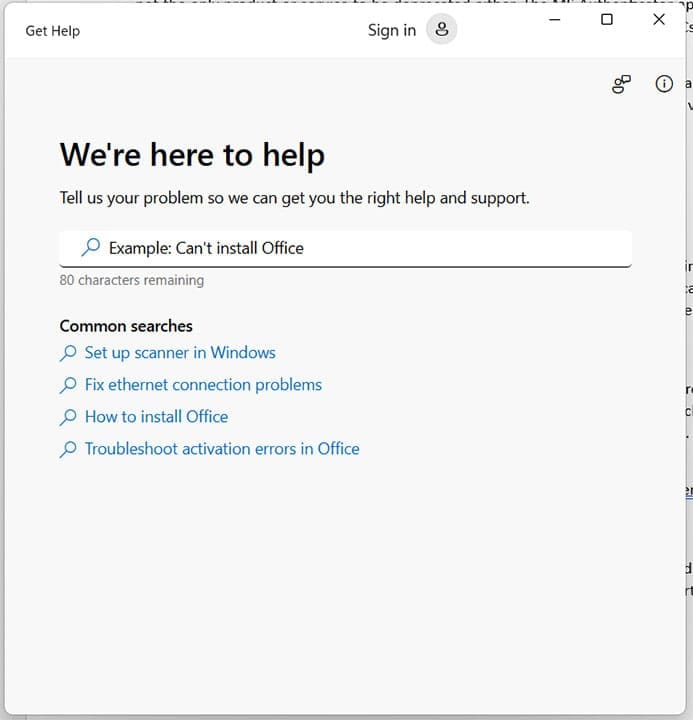Click the magnifier icon inside the search box
Screen dimensions: 693x720
pyautogui.click(x=91, y=248)
